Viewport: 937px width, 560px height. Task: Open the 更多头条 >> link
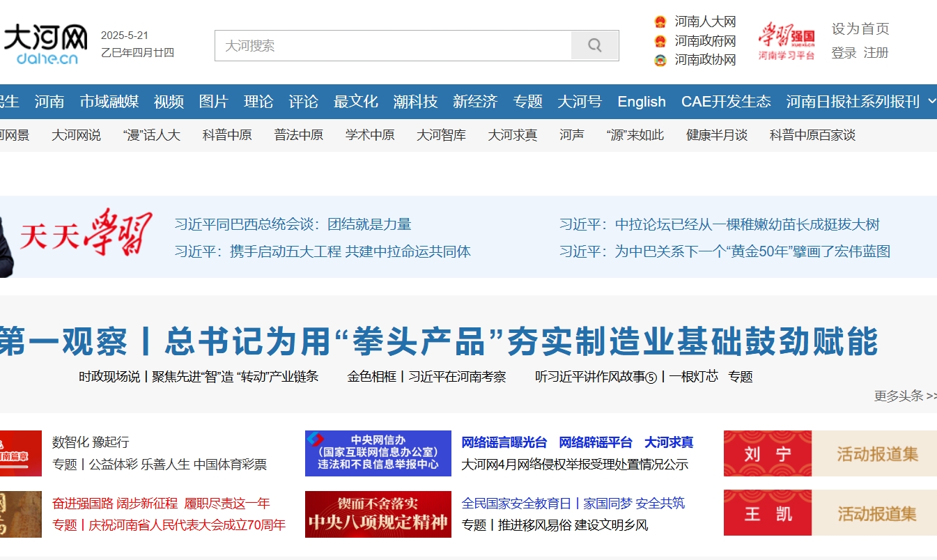(x=904, y=396)
